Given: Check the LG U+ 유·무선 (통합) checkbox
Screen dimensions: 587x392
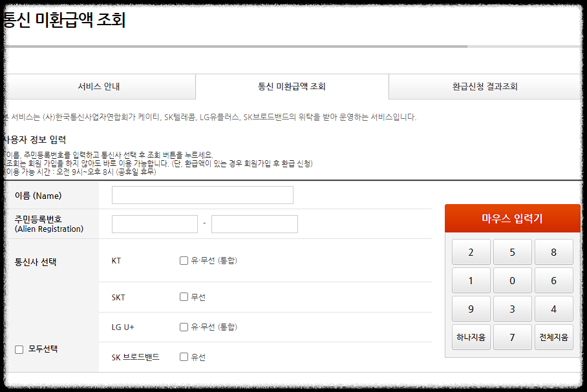Looking at the screenshot, I should click(x=184, y=327).
